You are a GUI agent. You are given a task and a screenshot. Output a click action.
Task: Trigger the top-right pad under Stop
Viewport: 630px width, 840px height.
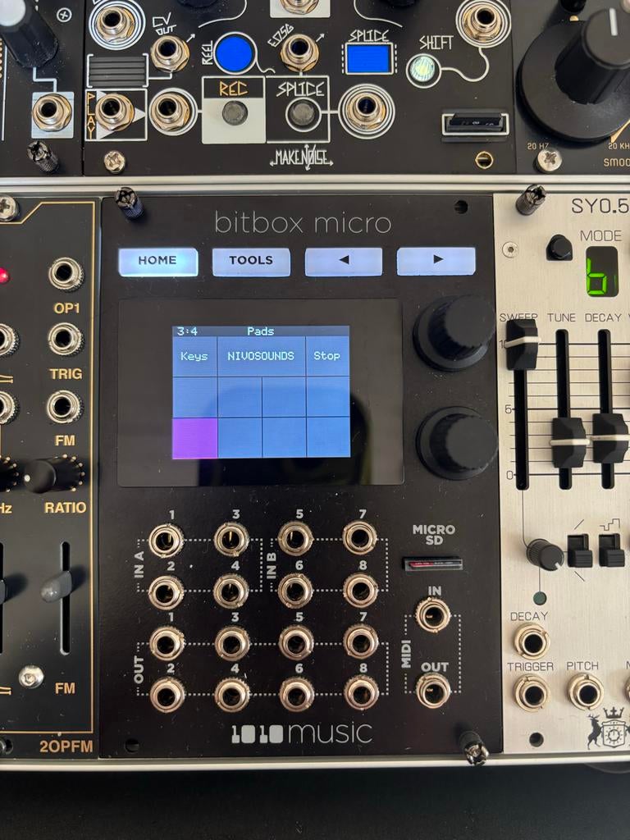328,397
